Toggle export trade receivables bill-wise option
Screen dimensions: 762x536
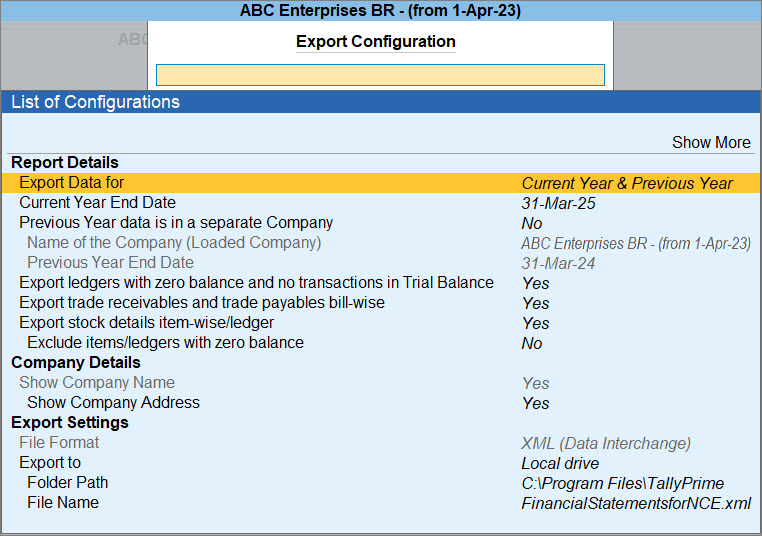coord(381,303)
